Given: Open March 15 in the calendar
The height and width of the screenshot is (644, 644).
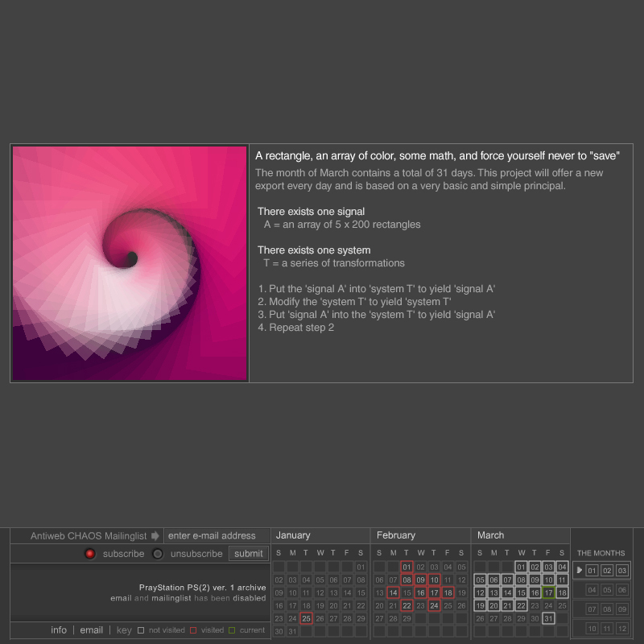Looking at the screenshot, I should pyautogui.click(x=521, y=592).
